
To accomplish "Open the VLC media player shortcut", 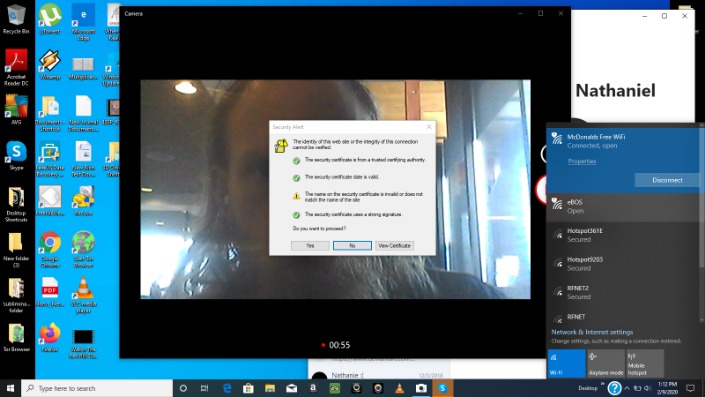I will 83,295.
